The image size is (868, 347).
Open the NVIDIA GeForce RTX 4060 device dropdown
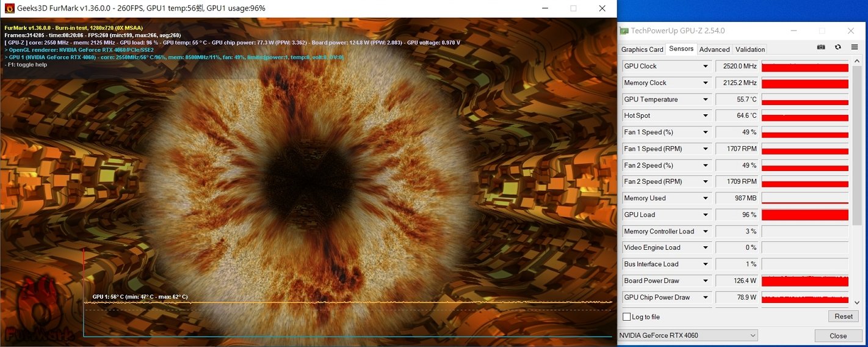688,335
